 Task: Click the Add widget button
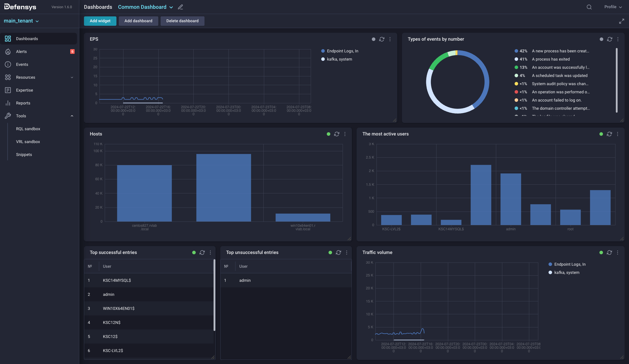click(100, 21)
